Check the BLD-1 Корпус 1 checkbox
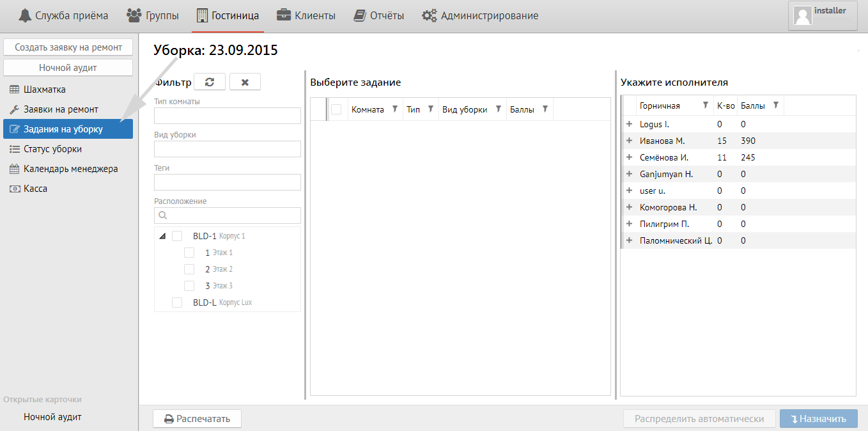Screen dimensions: 868x431 tap(177, 236)
